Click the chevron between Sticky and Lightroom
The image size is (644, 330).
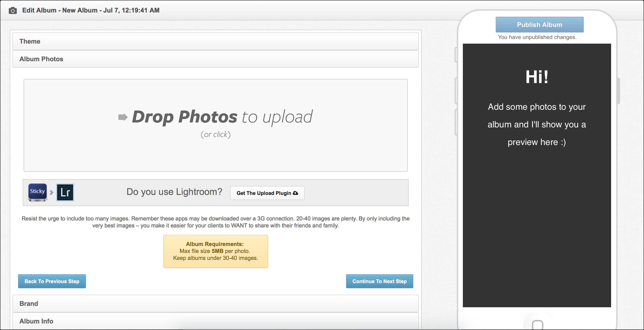51,193
